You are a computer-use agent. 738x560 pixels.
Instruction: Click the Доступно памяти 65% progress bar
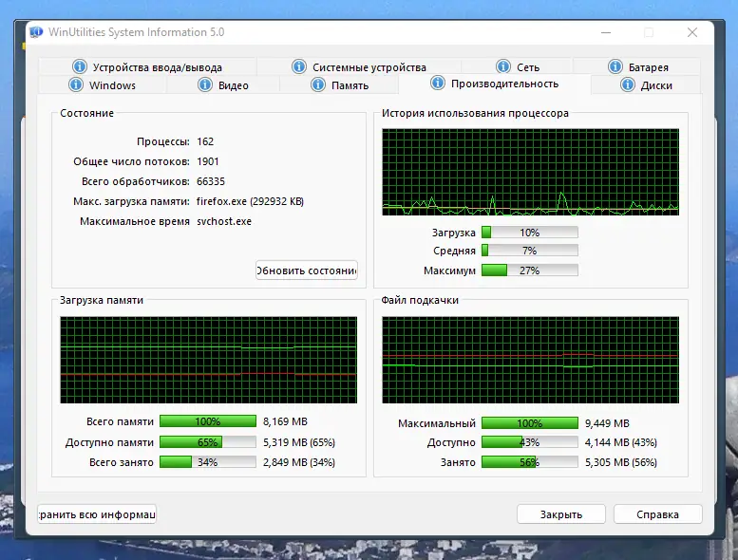[208, 442]
